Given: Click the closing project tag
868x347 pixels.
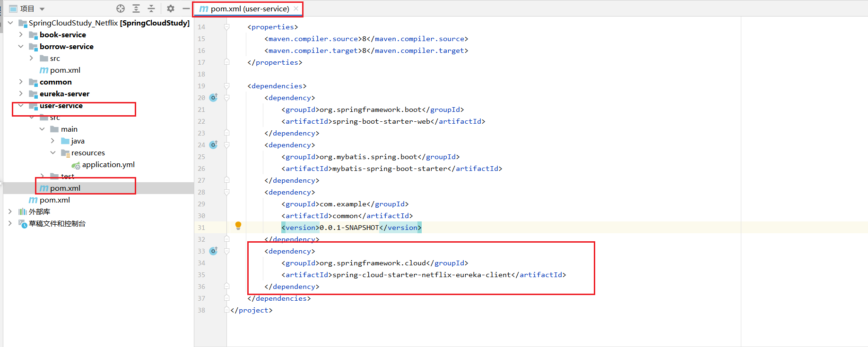Looking at the screenshot, I should [252, 310].
